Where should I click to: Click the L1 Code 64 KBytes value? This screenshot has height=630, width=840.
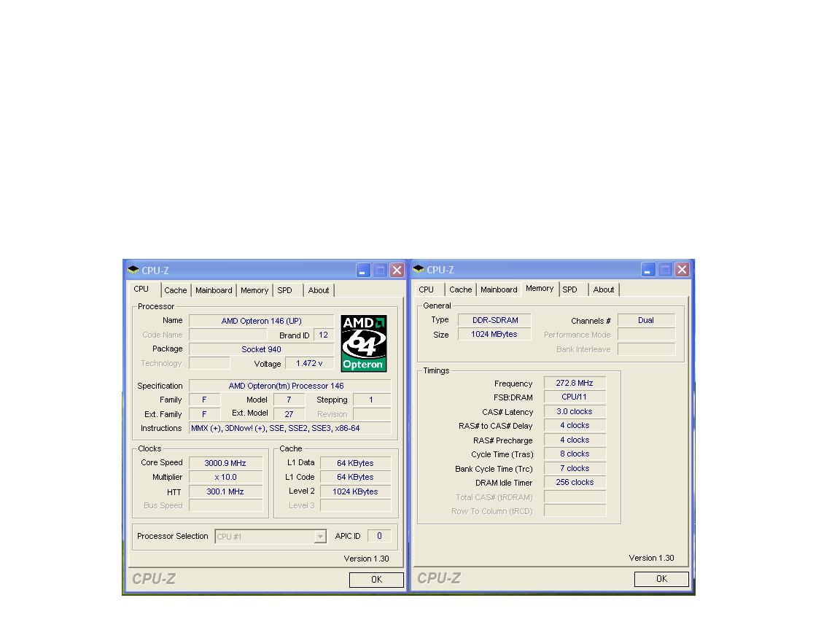pyautogui.click(x=356, y=478)
